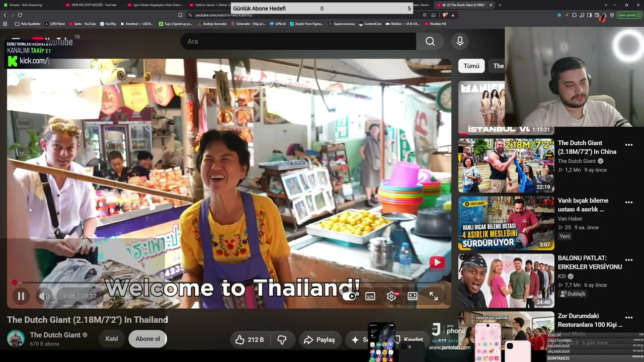Open the Zeytal bookmark
The height and width of the screenshot is (362, 644).
pyautogui.click(x=306, y=24)
